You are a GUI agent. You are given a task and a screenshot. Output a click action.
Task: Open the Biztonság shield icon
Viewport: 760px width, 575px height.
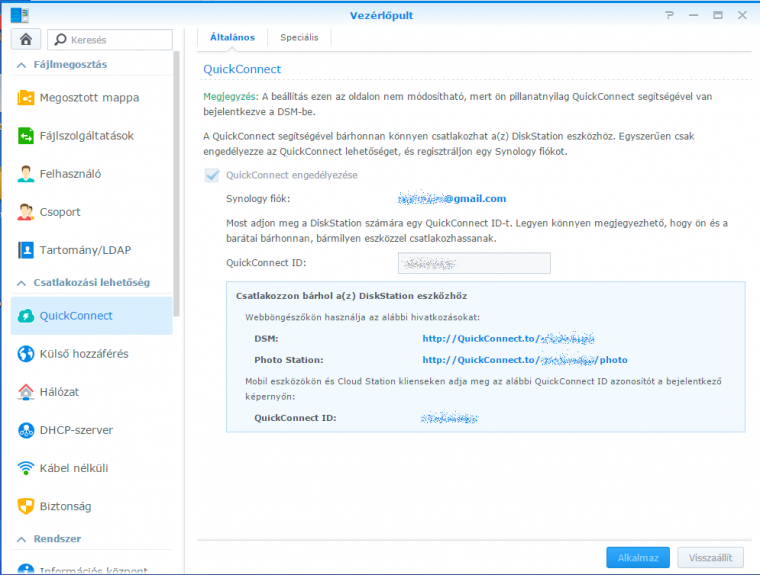click(26, 506)
